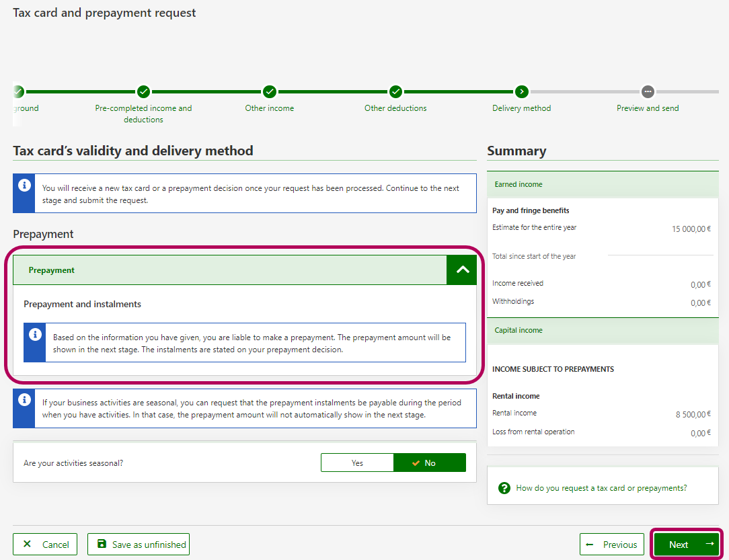Go to the Pre-completed income and deductions label
The image size is (729, 560).
(143, 114)
